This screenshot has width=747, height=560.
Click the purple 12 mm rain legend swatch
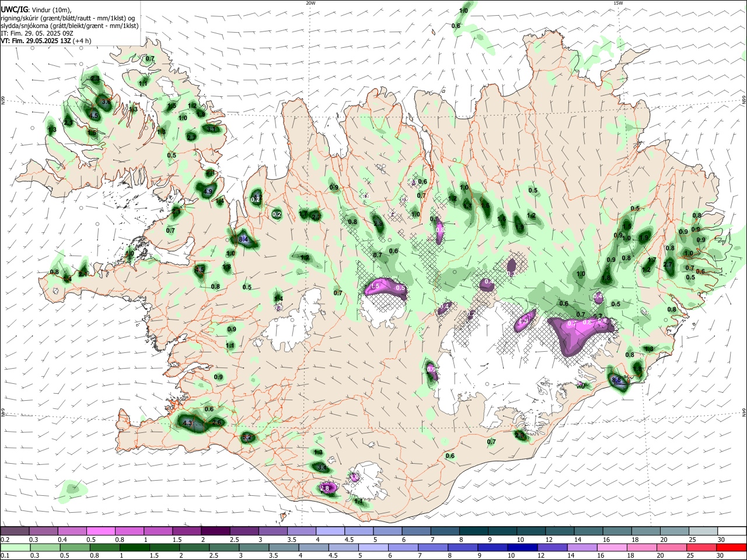551,548
